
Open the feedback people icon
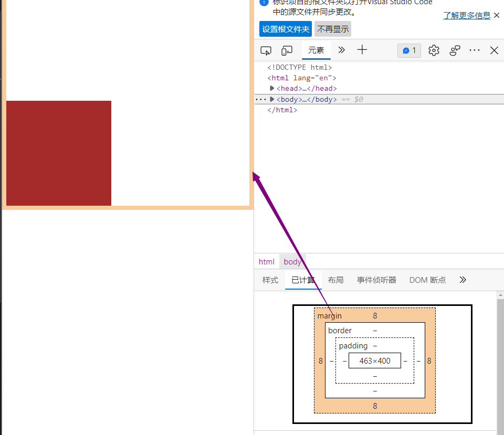[x=455, y=50]
